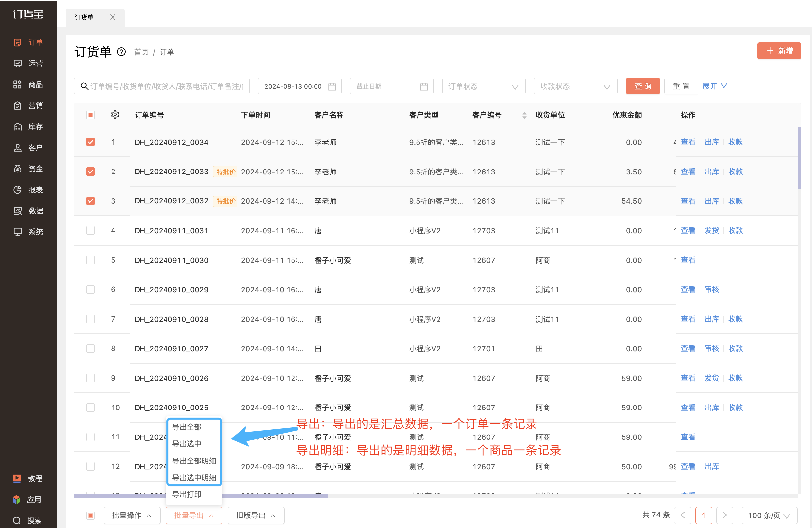Open the 订单状态 dropdown
Image resolution: width=812 pixels, height=528 pixels.
pyautogui.click(x=483, y=86)
